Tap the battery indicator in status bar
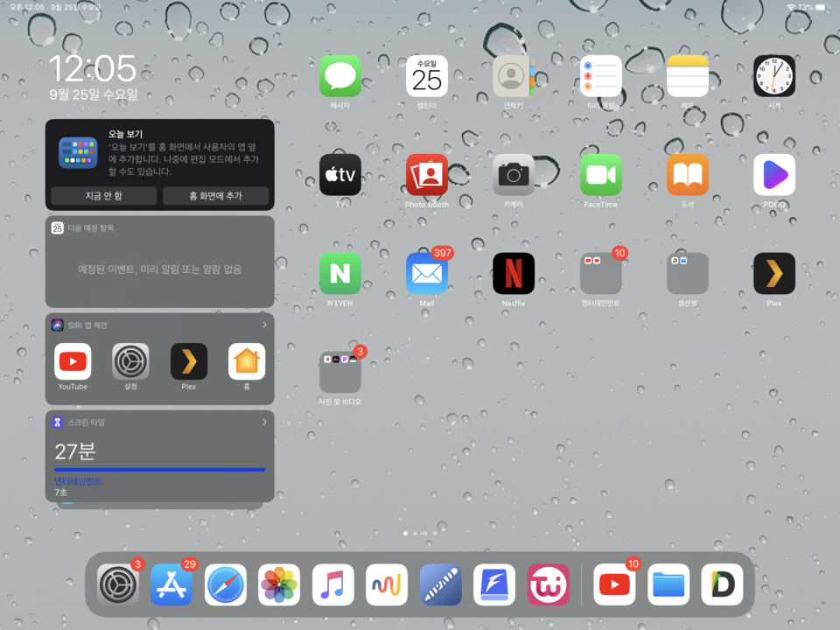 point(822,8)
